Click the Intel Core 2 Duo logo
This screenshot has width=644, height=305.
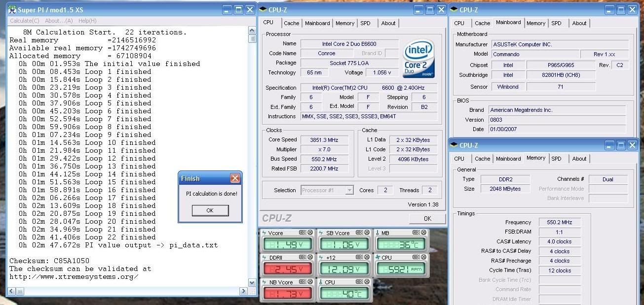[x=418, y=58]
